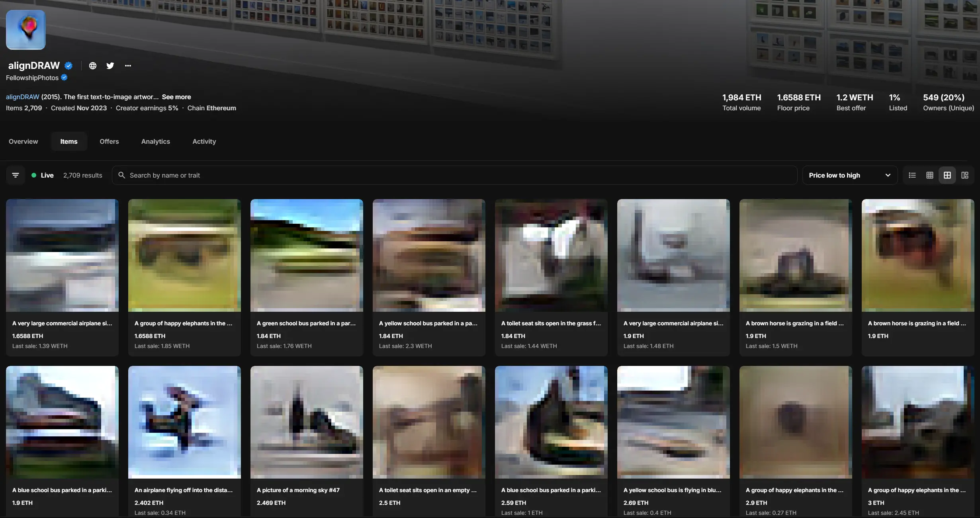This screenshot has width=980, height=518.
Task: Expand the Price low to high dropdown
Action: coord(850,175)
